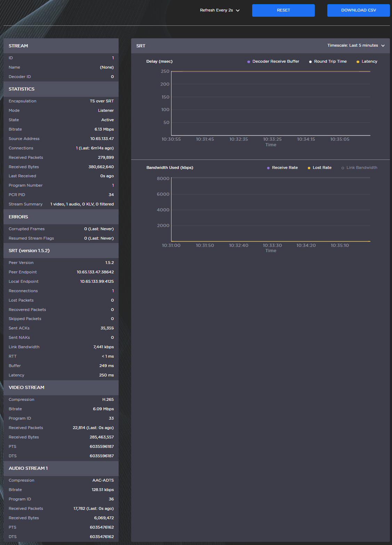
Task: Click the Link Bandwidth hollow legend dot
Action: click(343, 168)
